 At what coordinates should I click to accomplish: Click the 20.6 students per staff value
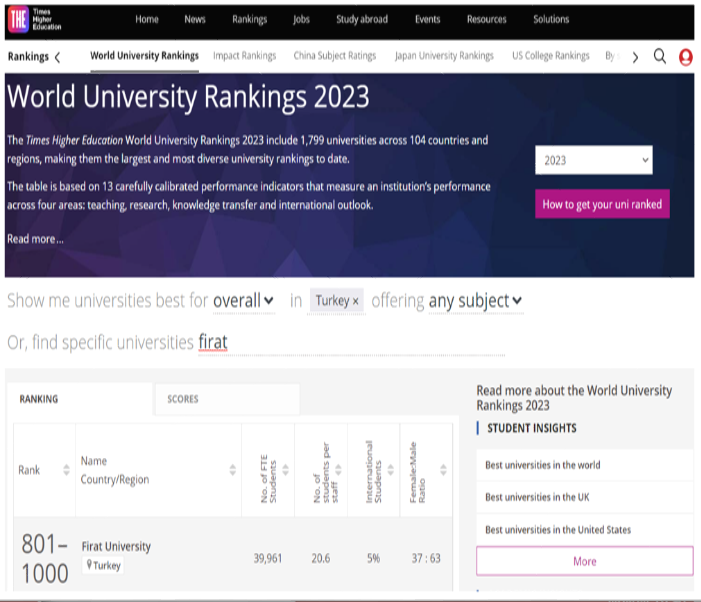321,558
